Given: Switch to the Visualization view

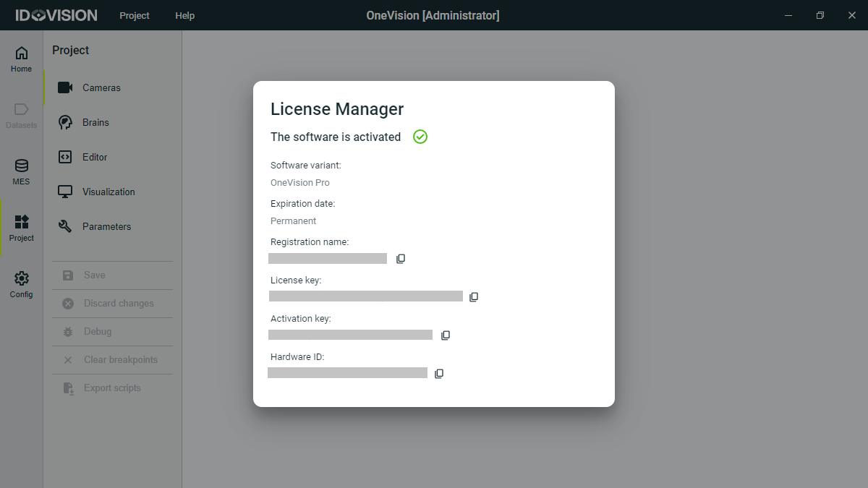Looking at the screenshot, I should (109, 192).
